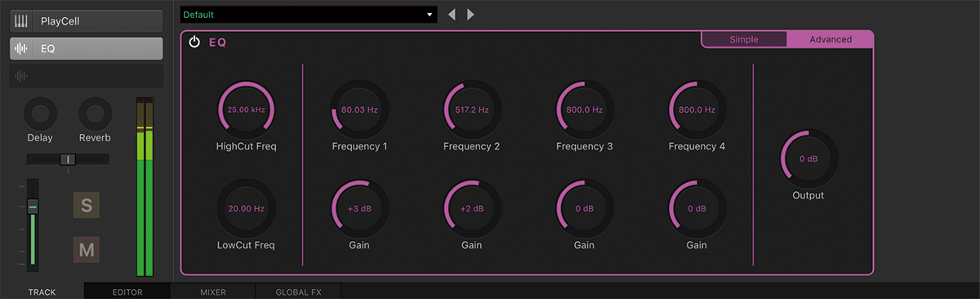Click the Frequency 1 knob
This screenshot has height=299, width=980.
pyautogui.click(x=359, y=109)
